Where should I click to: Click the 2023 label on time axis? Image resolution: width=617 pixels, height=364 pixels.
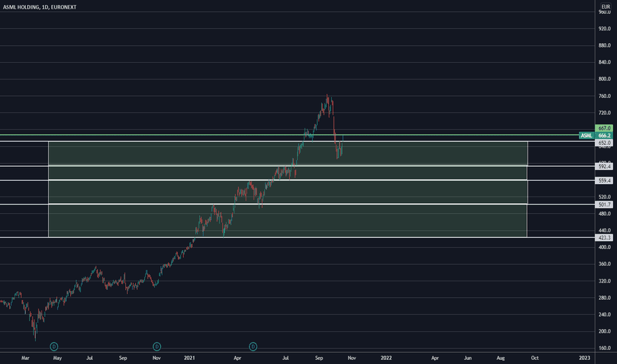[x=585, y=357]
